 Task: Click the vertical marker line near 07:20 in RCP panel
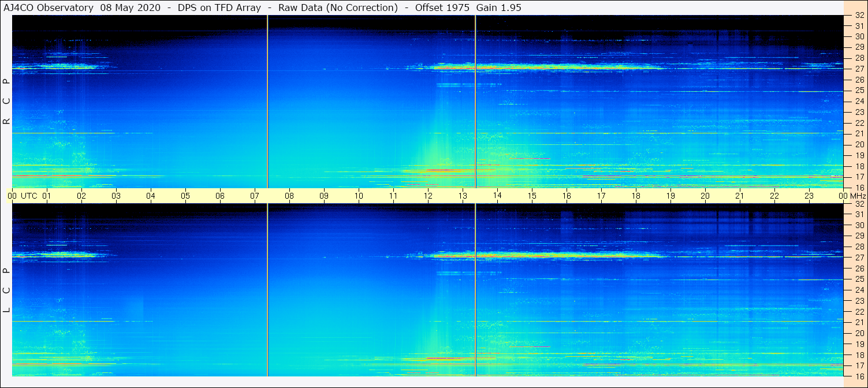point(267,102)
